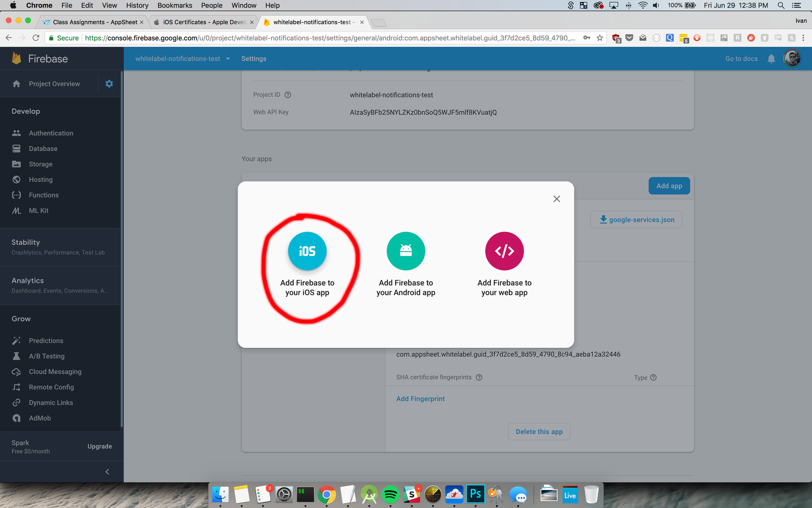812x508 pixels.
Task: Open the Bookmarks menu
Action: click(175, 5)
